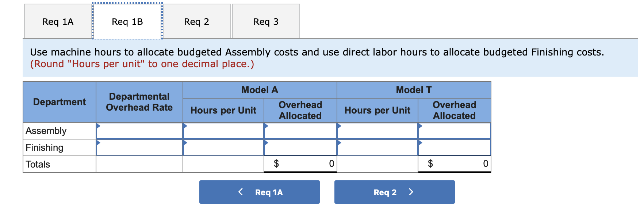Select the Model A Totals value cell

300,164
